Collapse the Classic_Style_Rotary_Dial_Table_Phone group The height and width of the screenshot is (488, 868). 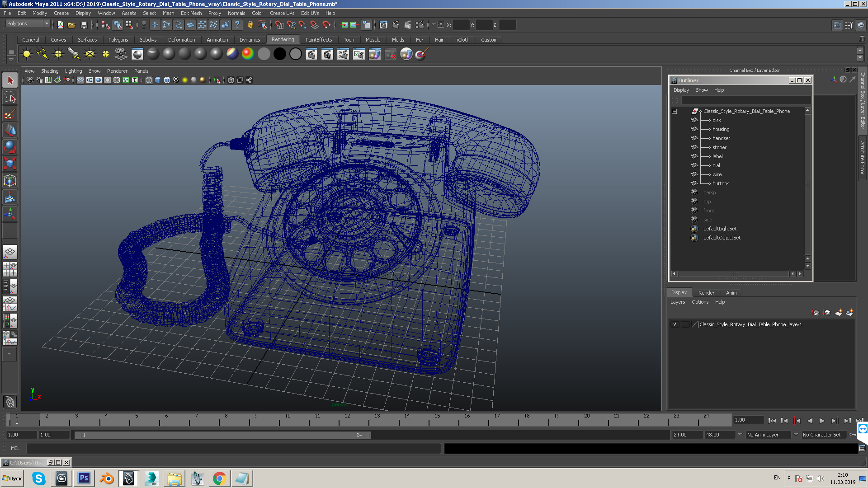pyautogui.click(x=674, y=111)
